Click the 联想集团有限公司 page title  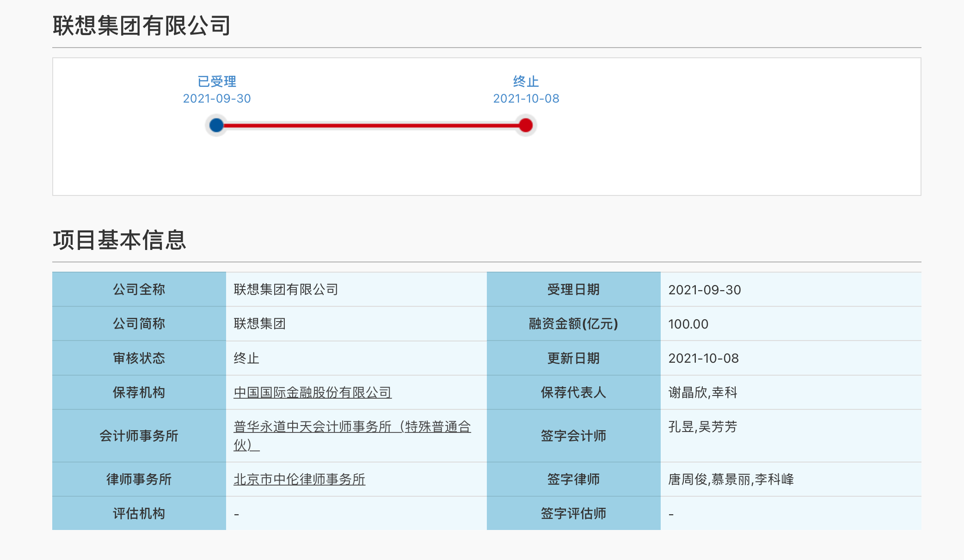click(x=141, y=25)
